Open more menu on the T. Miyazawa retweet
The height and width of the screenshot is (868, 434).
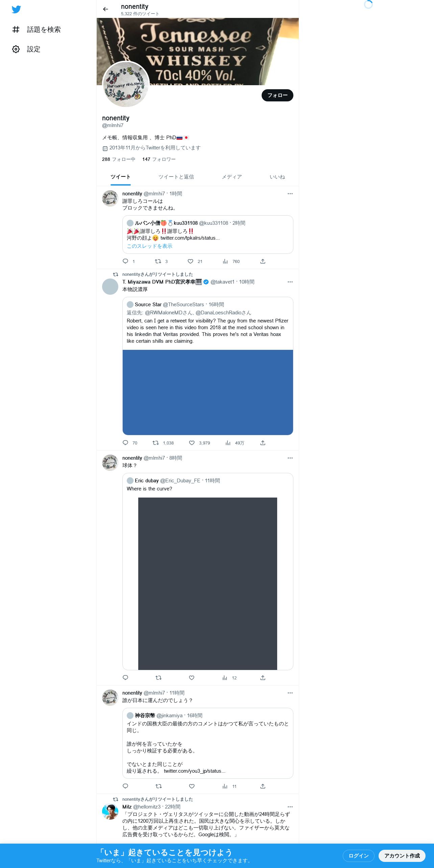(290, 282)
